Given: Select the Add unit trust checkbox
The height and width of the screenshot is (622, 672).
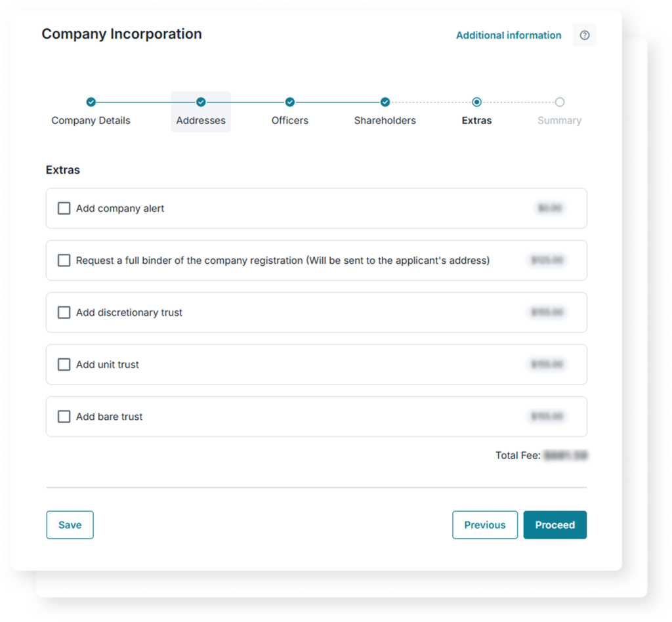Looking at the screenshot, I should (x=64, y=365).
